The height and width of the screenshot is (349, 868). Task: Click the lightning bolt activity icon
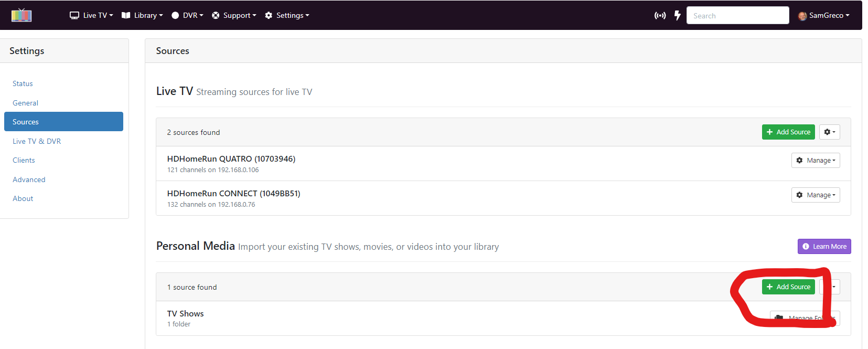677,16
